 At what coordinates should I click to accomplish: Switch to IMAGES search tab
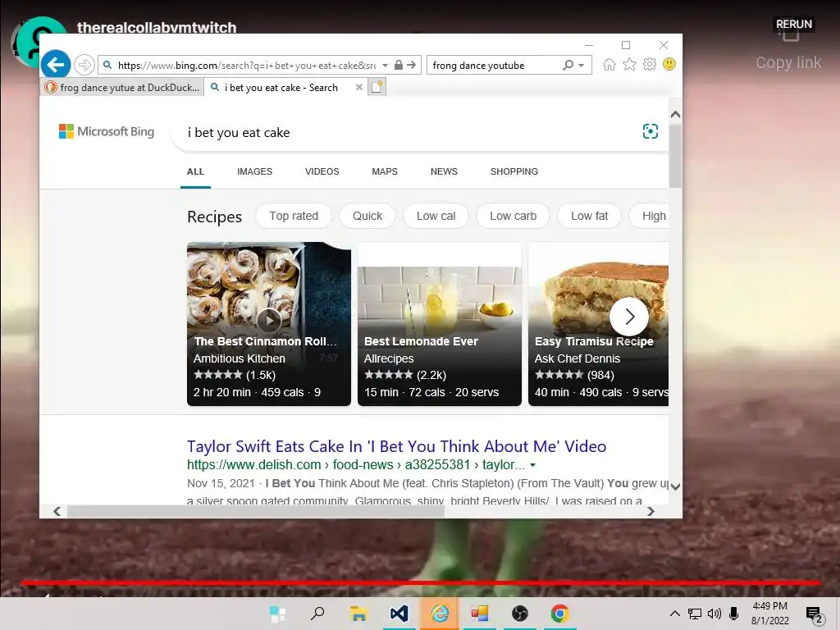coord(254,171)
